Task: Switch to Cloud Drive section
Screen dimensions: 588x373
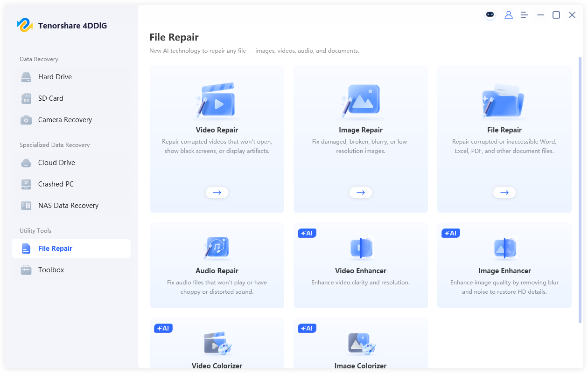Action: coord(71,163)
